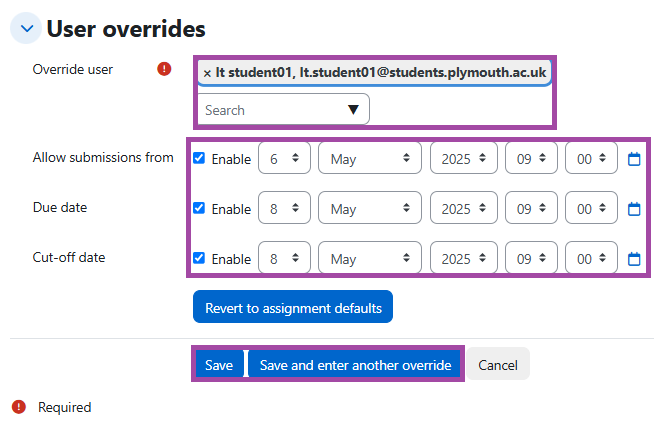Click Revert to assignment defaults button
Screen dimensions: 654x426
pos(293,307)
